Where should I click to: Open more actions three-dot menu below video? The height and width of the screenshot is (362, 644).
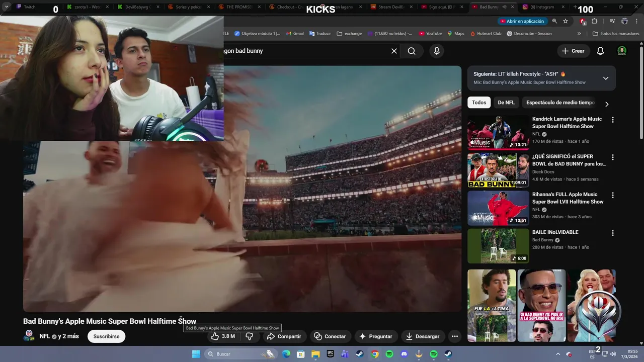pyautogui.click(x=455, y=336)
